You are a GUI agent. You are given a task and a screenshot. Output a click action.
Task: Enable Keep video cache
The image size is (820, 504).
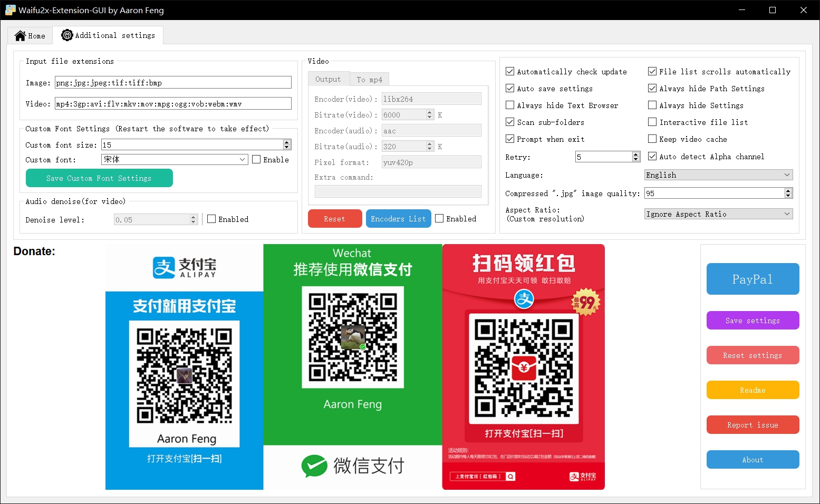(x=652, y=139)
